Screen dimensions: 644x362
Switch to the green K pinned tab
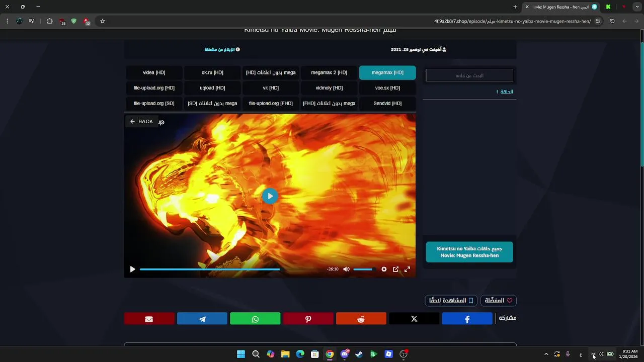pyautogui.click(x=608, y=7)
